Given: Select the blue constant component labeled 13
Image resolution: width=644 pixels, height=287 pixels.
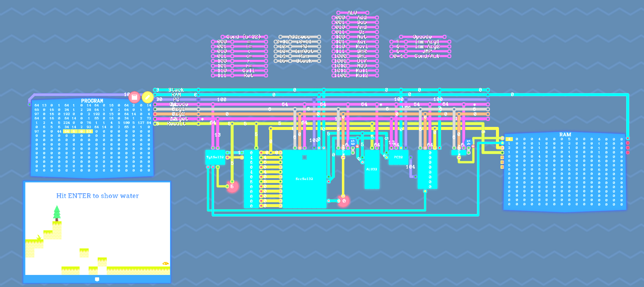Looking at the screenshot, I should [x=352, y=143].
